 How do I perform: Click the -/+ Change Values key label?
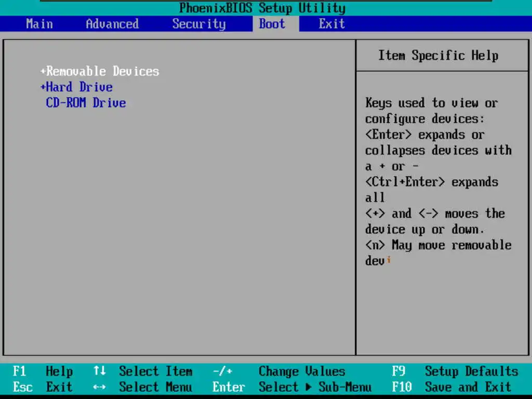222,371
